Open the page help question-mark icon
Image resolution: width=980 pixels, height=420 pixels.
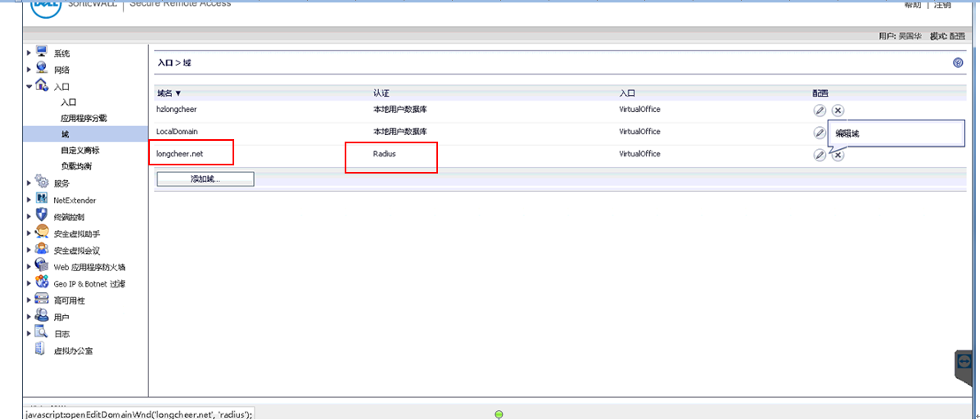(x=958, y=63)
